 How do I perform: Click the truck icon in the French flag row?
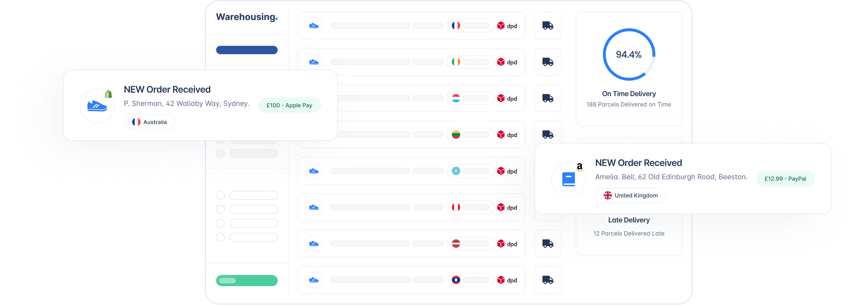[548, 26]
